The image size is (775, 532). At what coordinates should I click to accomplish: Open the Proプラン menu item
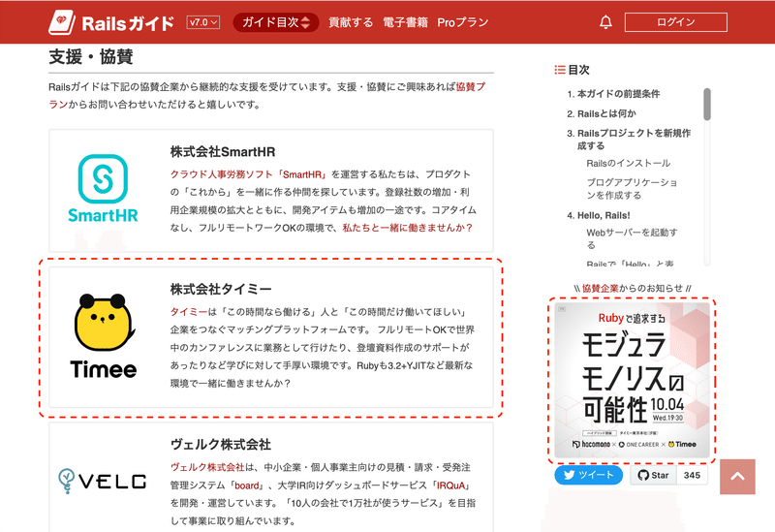463,22
